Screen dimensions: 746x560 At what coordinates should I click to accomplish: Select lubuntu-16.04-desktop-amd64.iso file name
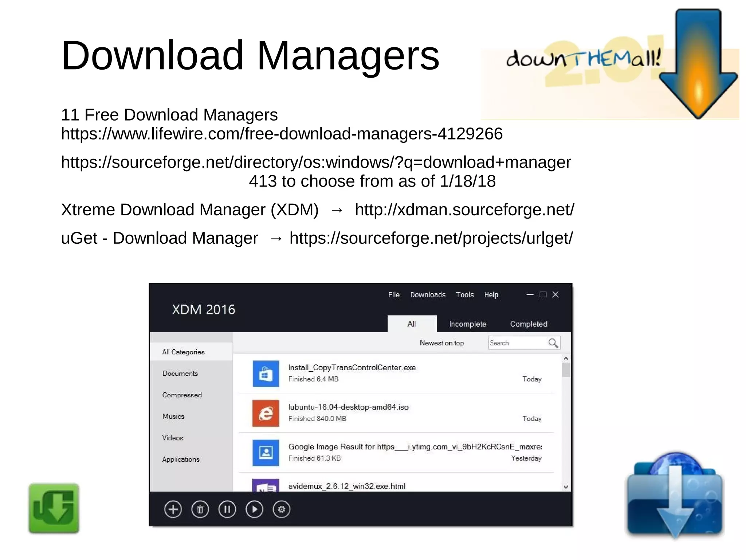pyautogui.click(x=348, y=407)
